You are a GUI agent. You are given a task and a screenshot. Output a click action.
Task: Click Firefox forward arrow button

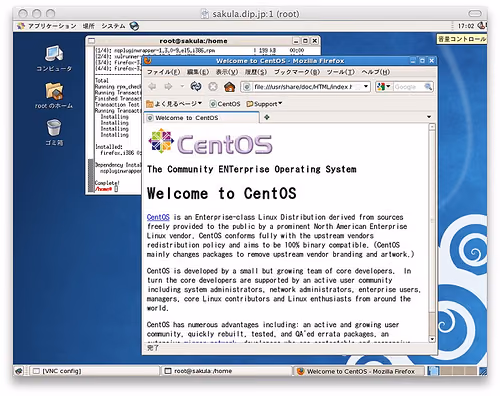[168, 87]
